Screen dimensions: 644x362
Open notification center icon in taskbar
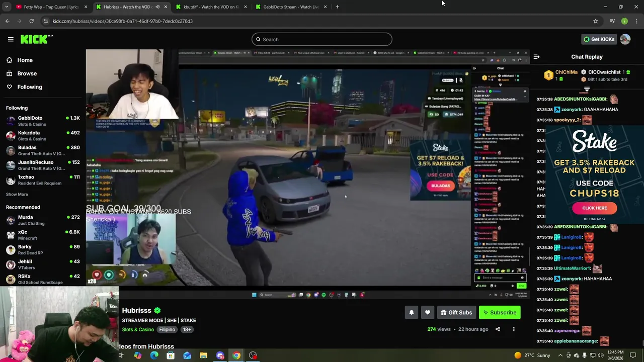tap(633, 355)
